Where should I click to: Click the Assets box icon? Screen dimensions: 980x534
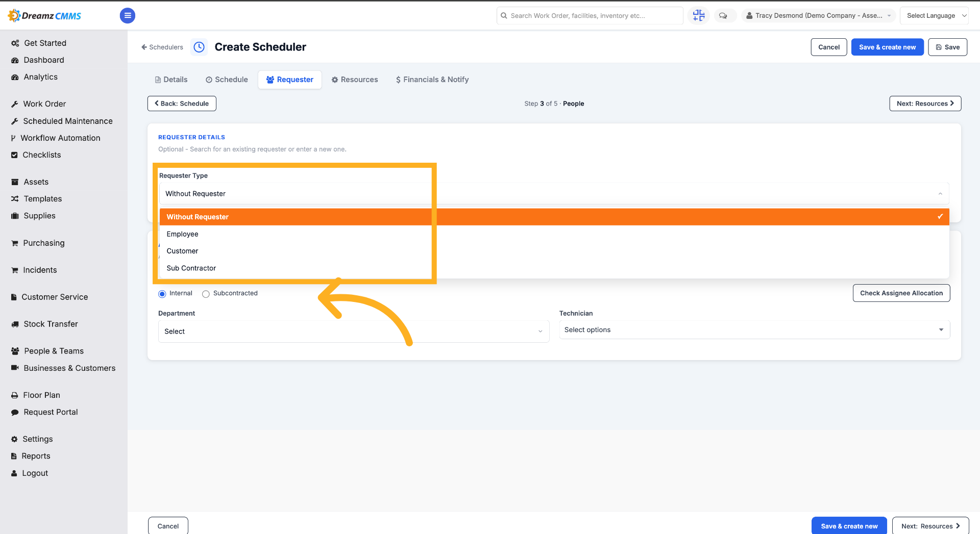click(15, 182)
